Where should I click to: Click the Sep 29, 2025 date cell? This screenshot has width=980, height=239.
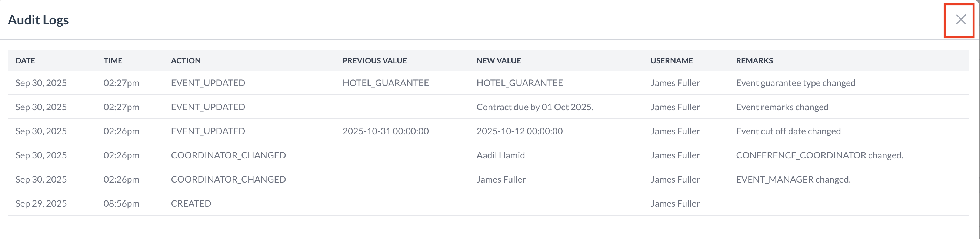[41, 203]
